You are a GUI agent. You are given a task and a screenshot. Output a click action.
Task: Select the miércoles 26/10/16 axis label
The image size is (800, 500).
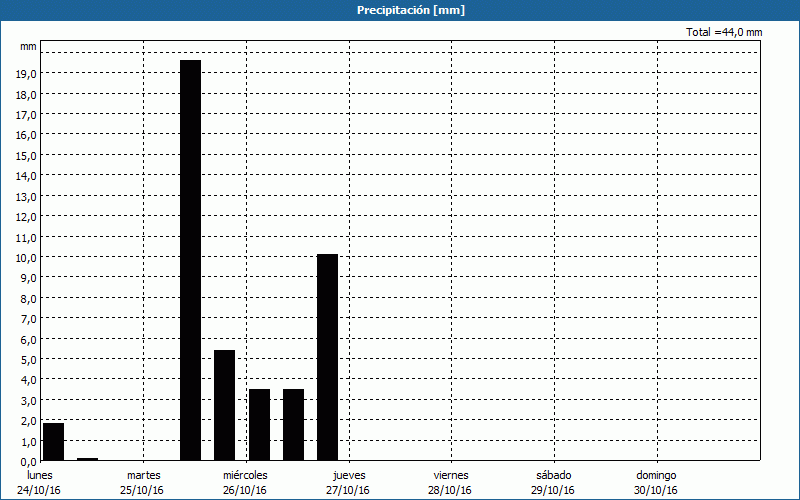point(245,482)
